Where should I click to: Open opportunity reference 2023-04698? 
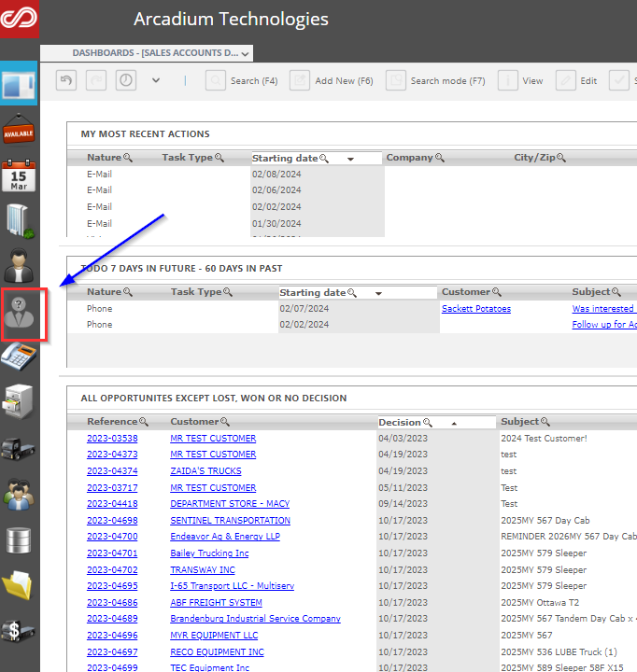pos(112,520)
